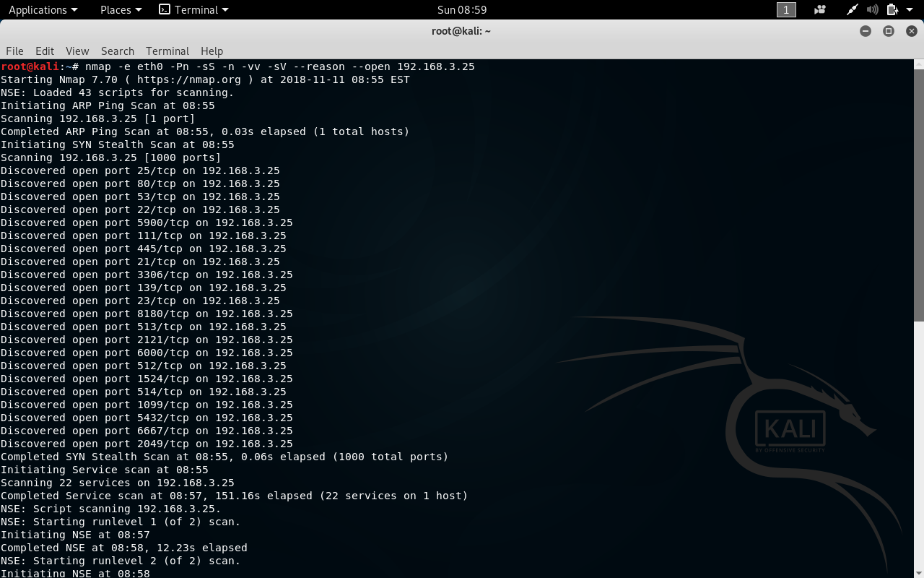Click 'Scanning 22 services on 192.168.3.25' line
The height and width of the screenshot is (578, 924).
118,483
